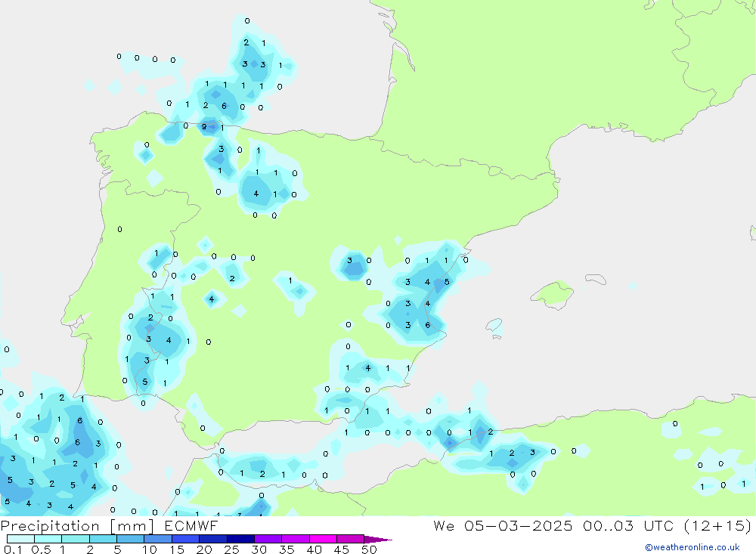Select the 35–40 mm legend color box
756x554 pixels.
coord(296,539)
